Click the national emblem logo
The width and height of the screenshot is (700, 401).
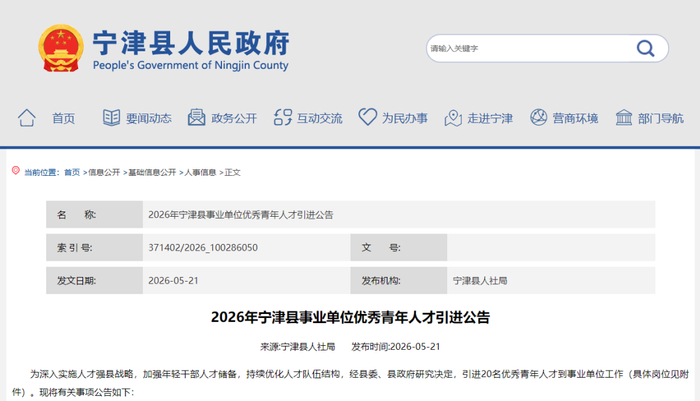[x=61, y=48]
